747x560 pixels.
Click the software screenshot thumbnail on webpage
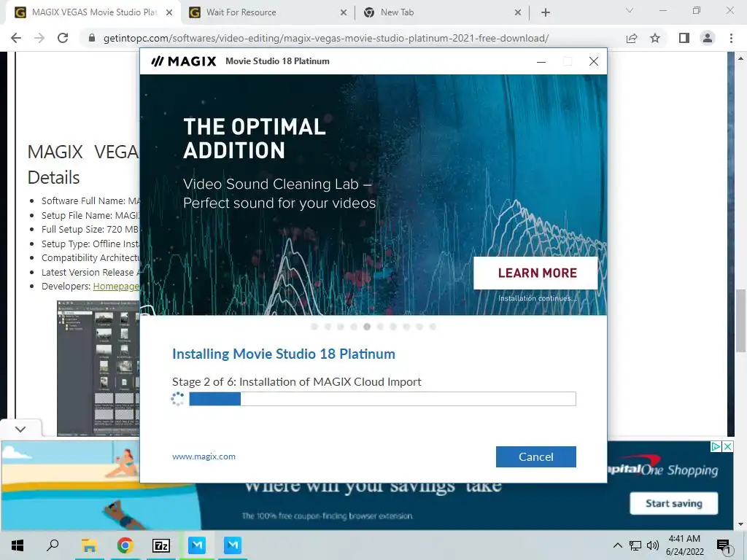(98, 368)
